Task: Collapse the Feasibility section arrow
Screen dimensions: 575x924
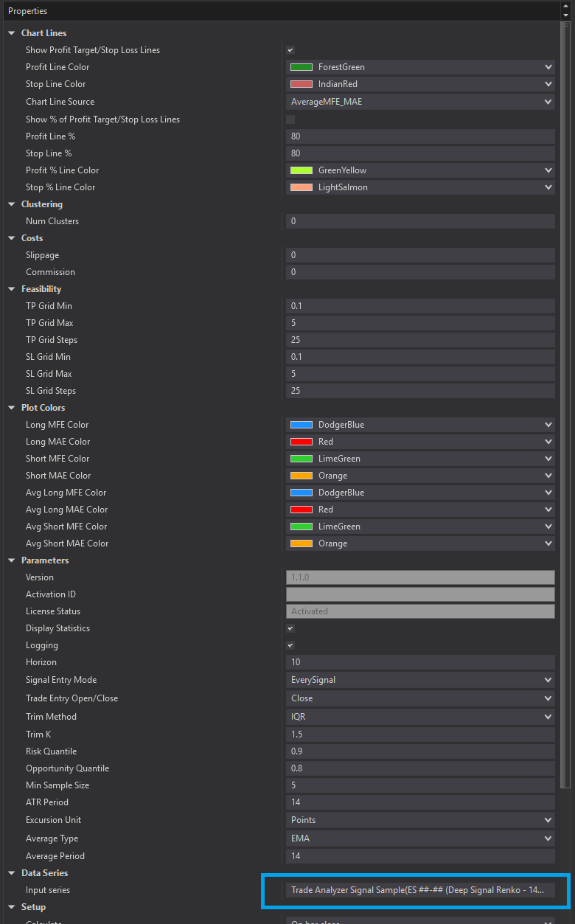Action: tap(12, 289)
